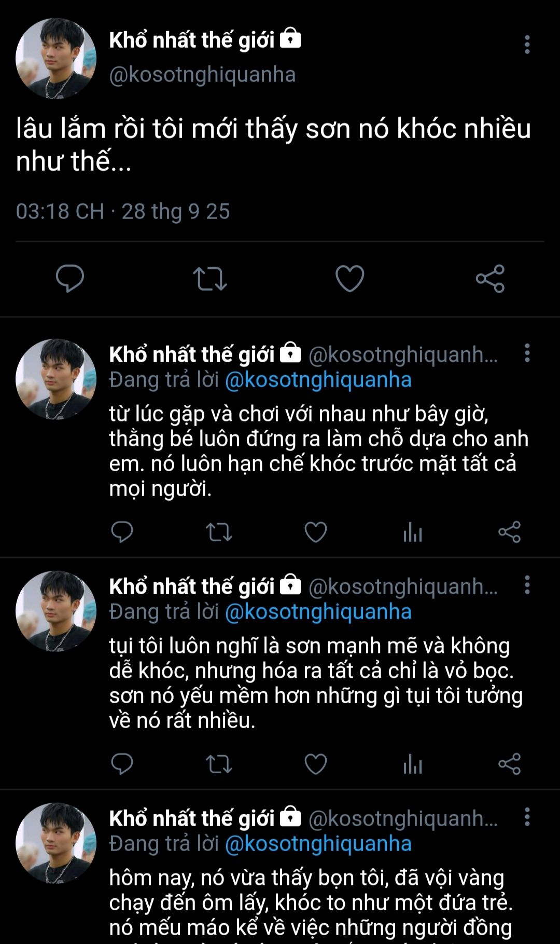This screenshot has width=560, height=944.
Task: Open the main tweet author's profile picture
Action: (x=56, y=59)
